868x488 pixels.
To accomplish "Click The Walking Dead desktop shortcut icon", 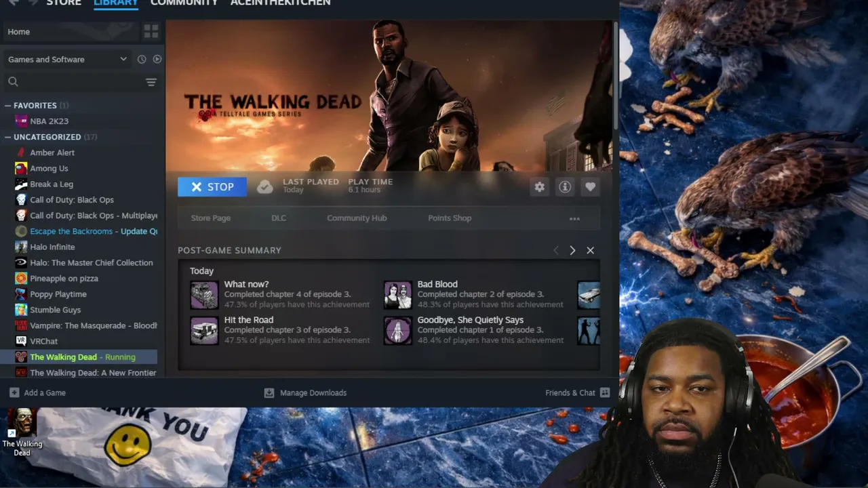I will tap(22, 432).
